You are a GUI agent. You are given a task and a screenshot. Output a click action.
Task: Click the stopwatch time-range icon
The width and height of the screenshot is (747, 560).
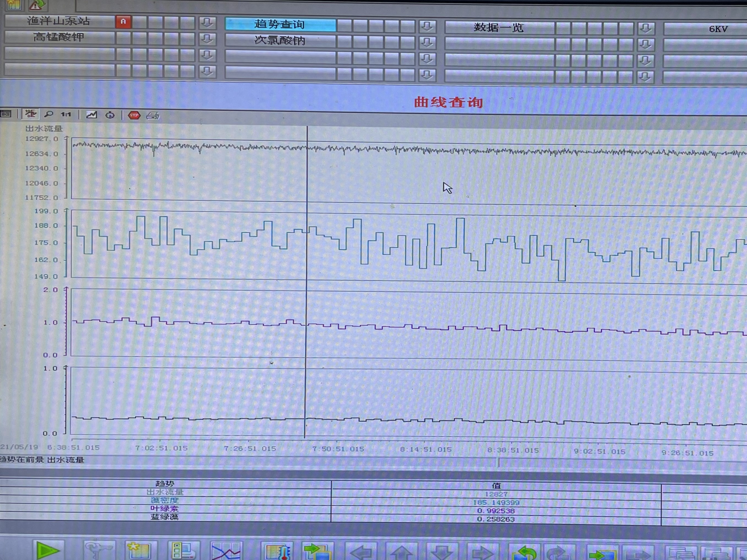point(110,115)
